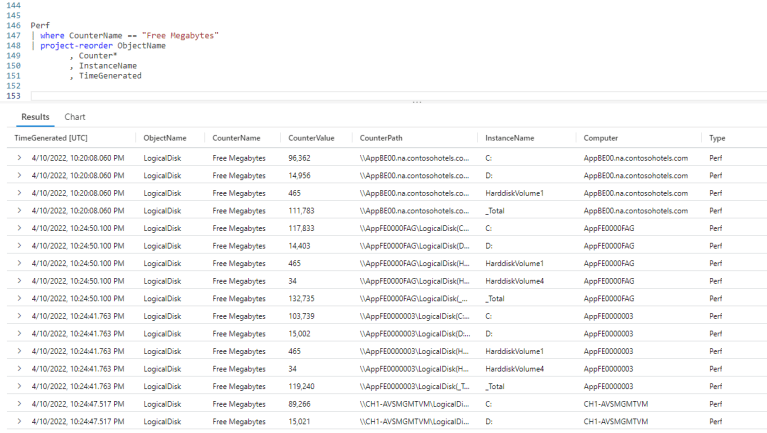
Task: Click HarddiskVolume4 cell in the AppFE0000003 row
Action: (515, 369)
